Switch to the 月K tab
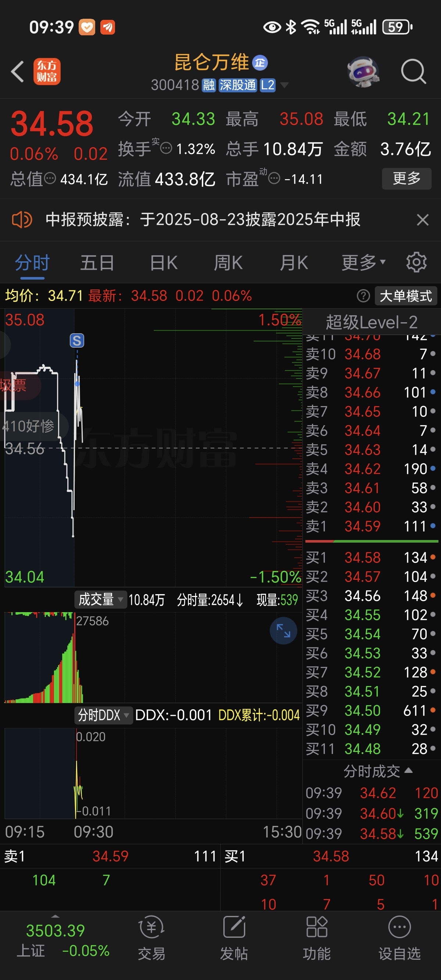This screenshot has width=441, height=980. tap(294, 263)
